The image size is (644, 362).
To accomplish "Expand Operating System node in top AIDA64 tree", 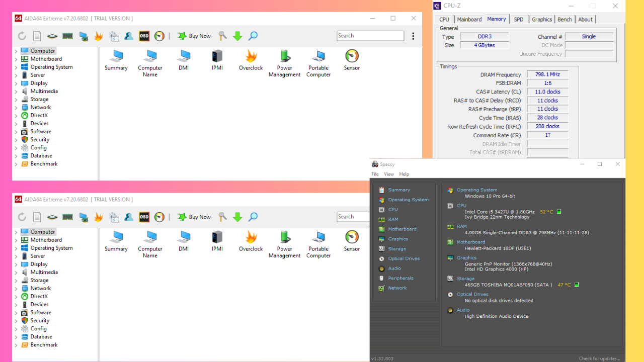I will 16,67.
